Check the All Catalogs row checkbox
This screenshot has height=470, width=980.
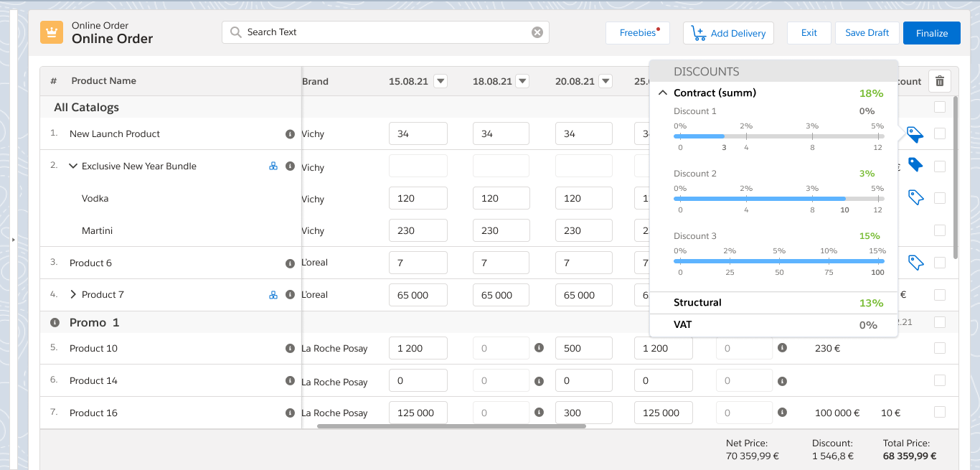click(x=940, y=108)
